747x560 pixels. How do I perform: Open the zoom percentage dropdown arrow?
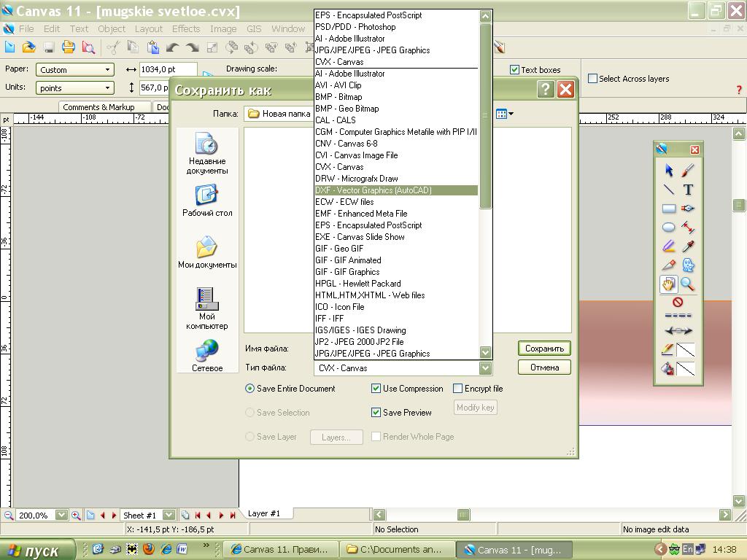[61, 515]
